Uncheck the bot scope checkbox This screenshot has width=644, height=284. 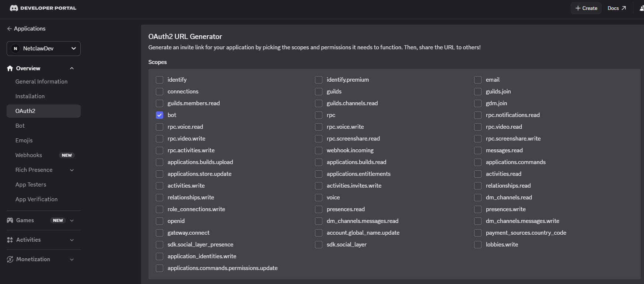coord(160,115)
